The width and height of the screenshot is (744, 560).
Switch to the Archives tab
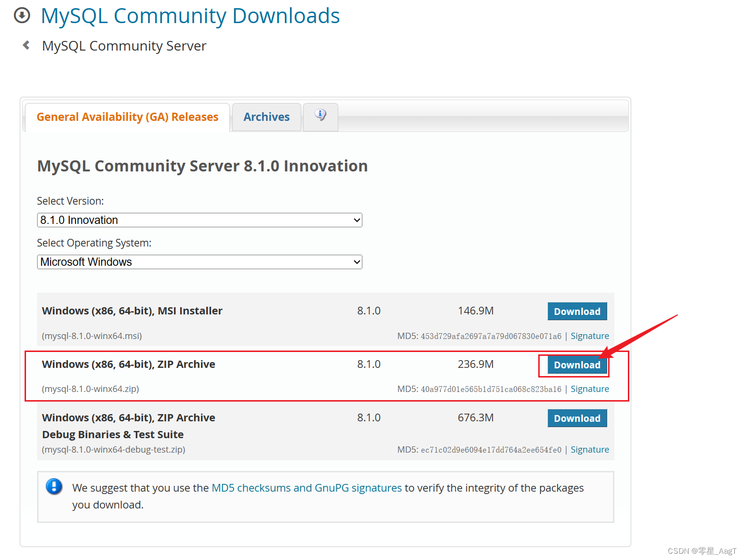266,117
